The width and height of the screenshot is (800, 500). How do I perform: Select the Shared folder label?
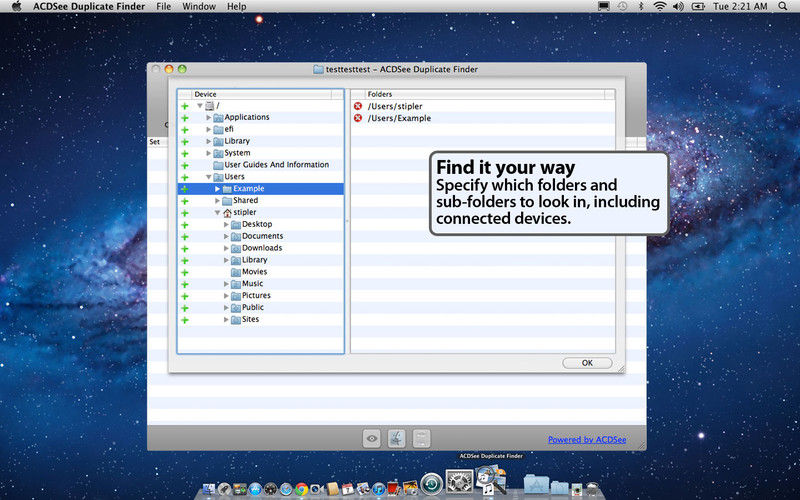(245, 201)
